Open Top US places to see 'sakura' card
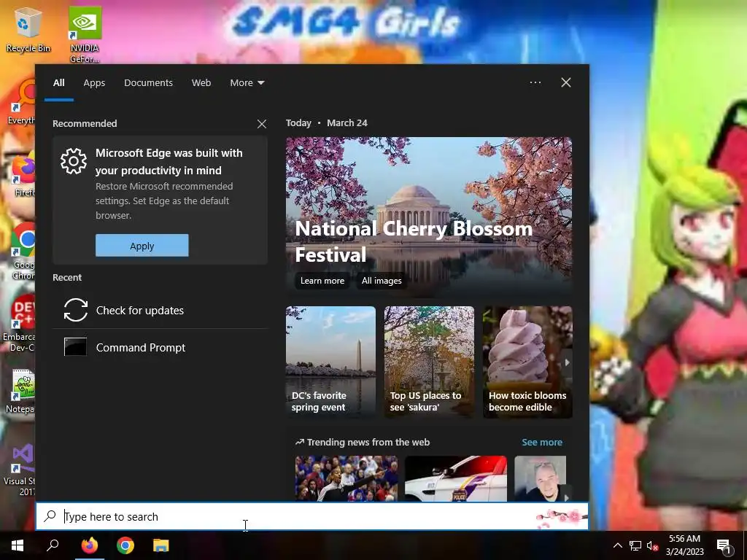This screenshot has height=560, width=747. [x=429, y=362]
